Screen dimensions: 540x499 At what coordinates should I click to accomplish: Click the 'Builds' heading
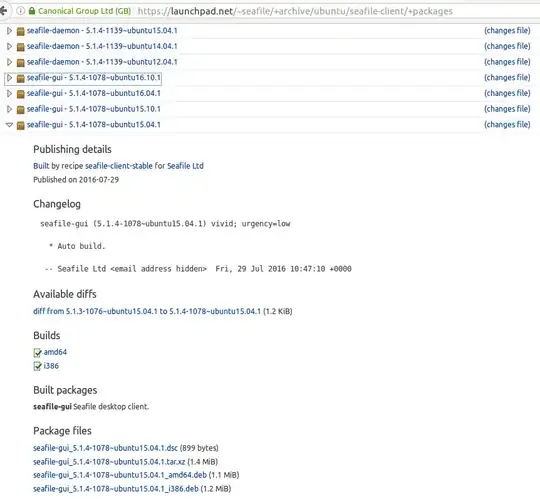pos(47,335)
